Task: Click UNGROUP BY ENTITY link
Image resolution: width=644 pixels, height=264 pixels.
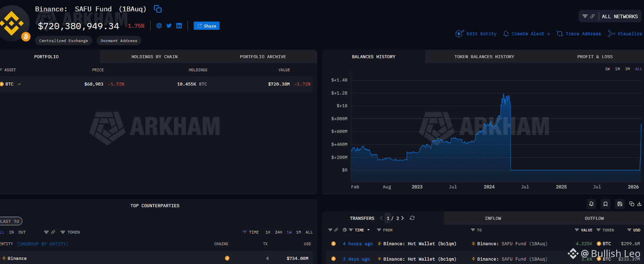Action: point(43,244)
